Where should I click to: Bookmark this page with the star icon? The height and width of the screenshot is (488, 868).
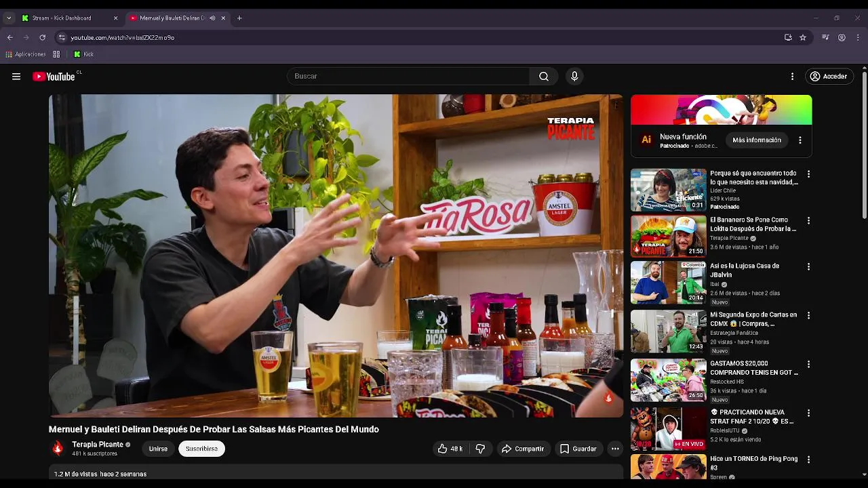point(803,38)
